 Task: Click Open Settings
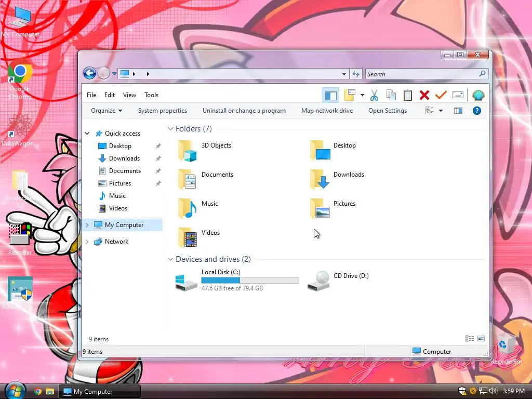tap(388, 111)
